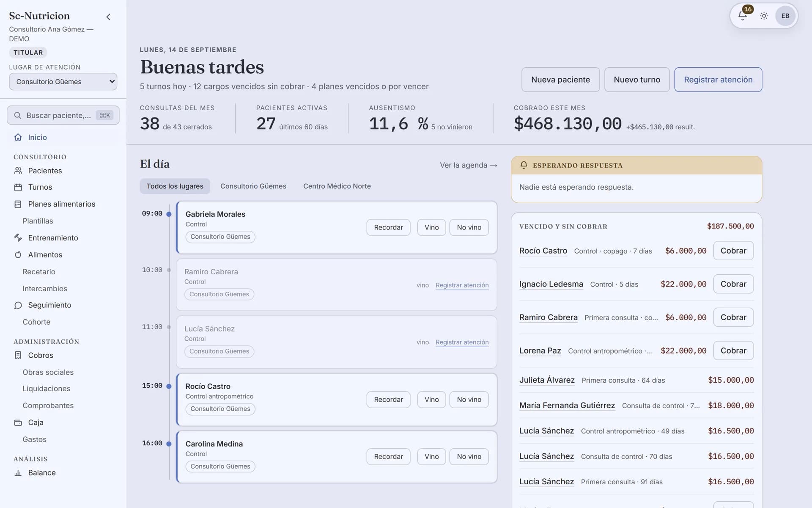Focus the Buscar paciente search field
This screenshot has height=508, width=812.
[63, 115]
